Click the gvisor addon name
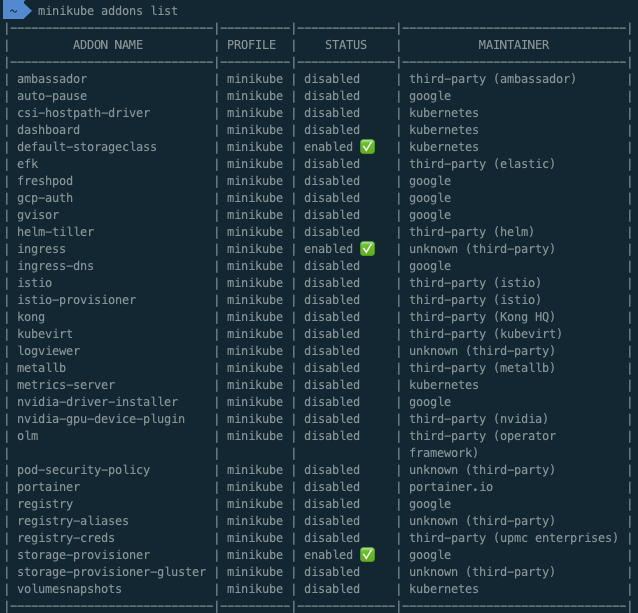Screen dimensions: 638x613 point(38,215)
